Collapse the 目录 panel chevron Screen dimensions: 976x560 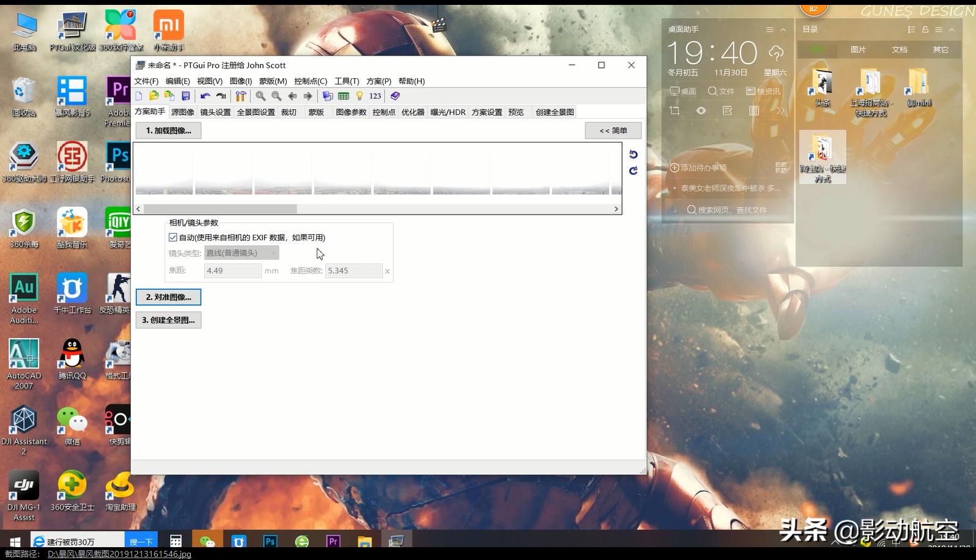coord(952,29)
